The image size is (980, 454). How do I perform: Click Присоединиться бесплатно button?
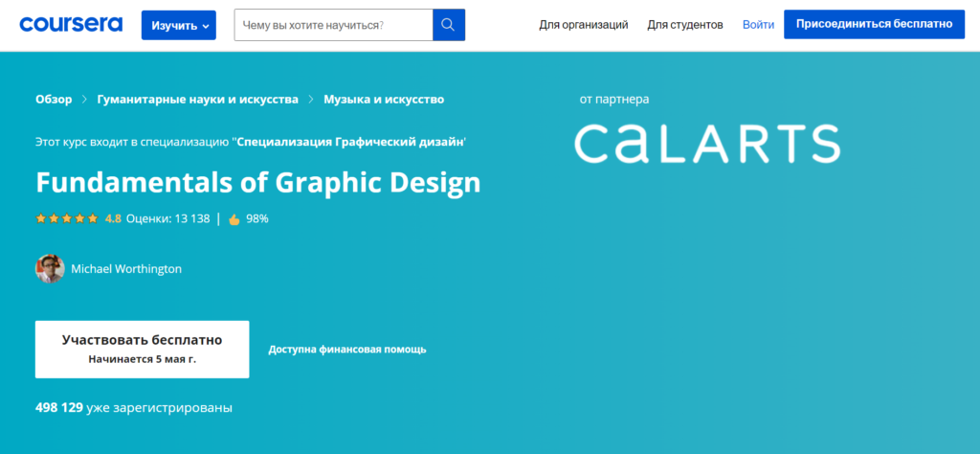(875, 24)
